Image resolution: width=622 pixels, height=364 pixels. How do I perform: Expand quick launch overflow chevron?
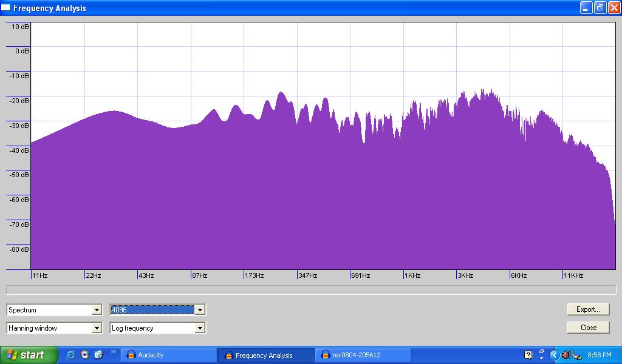pyautogui.click(x=113, y=352)
